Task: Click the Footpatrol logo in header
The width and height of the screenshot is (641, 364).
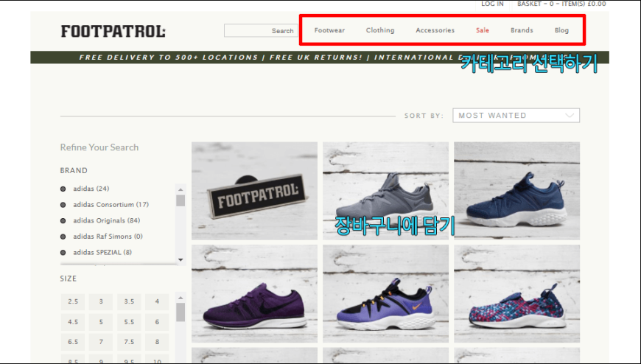Action: click(x=113, y=31)
